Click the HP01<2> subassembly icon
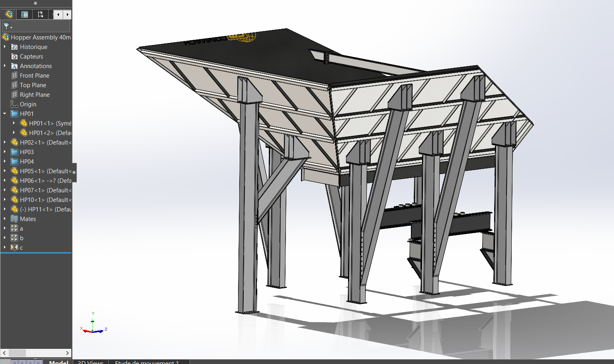614x364 pixels. (23, 133)
